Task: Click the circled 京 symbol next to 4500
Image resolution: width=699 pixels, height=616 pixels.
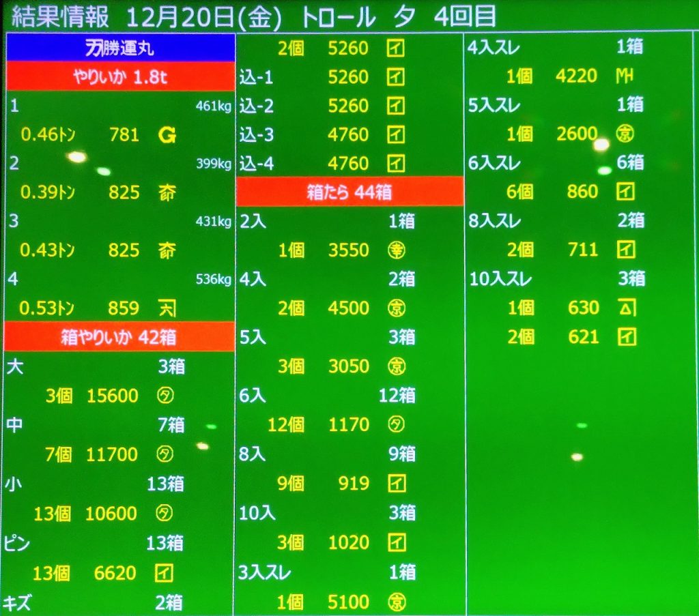Action: pos(397,308)
